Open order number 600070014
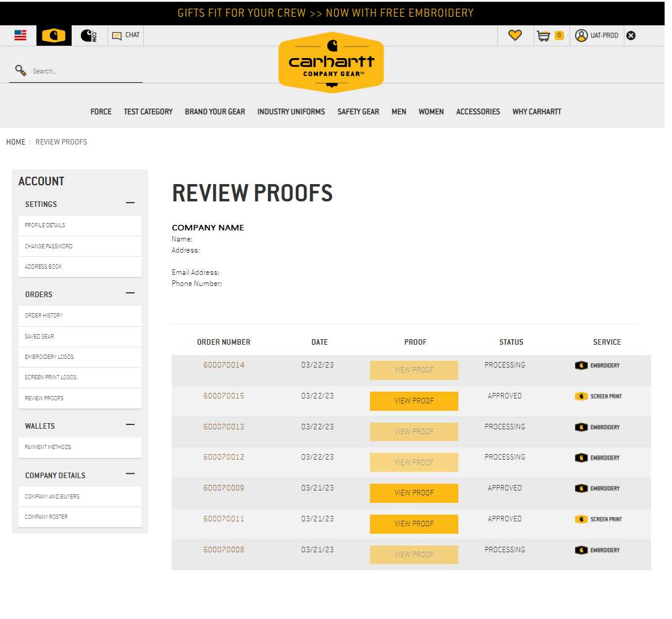Screen dimensions: 672x619 224,365
